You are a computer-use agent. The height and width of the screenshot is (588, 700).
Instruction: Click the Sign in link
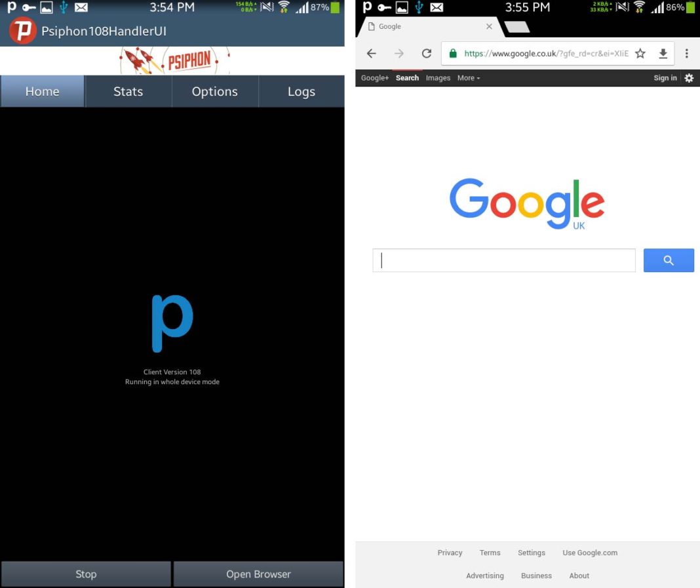pos(665,78)
